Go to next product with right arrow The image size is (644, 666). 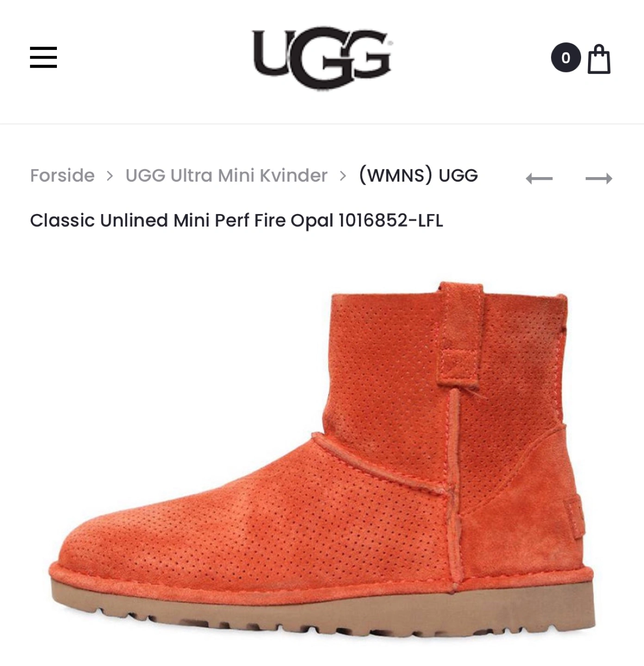[x=599, y=179]
